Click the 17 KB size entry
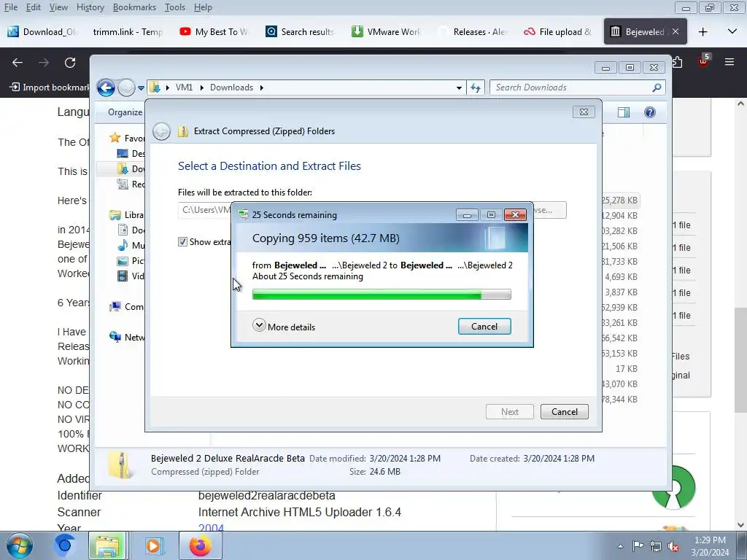Viewport: 747px width, 560px height. click(626, 368)
